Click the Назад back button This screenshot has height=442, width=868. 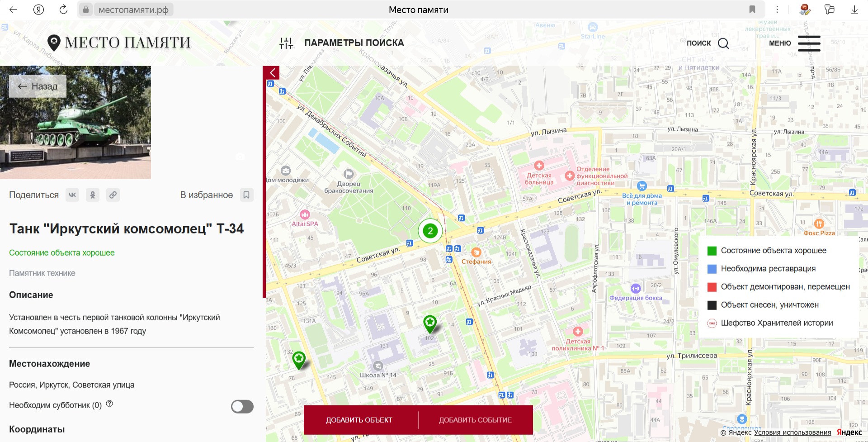point(38,86)
